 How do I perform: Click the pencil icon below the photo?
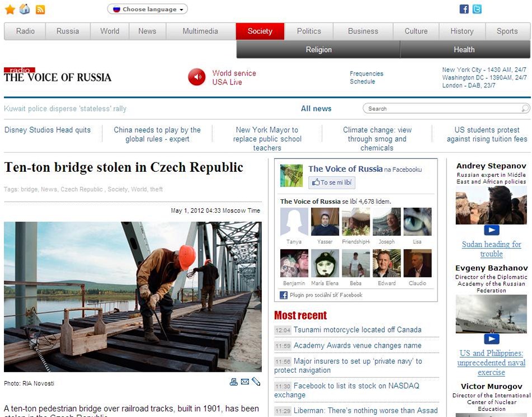point(256,382)
